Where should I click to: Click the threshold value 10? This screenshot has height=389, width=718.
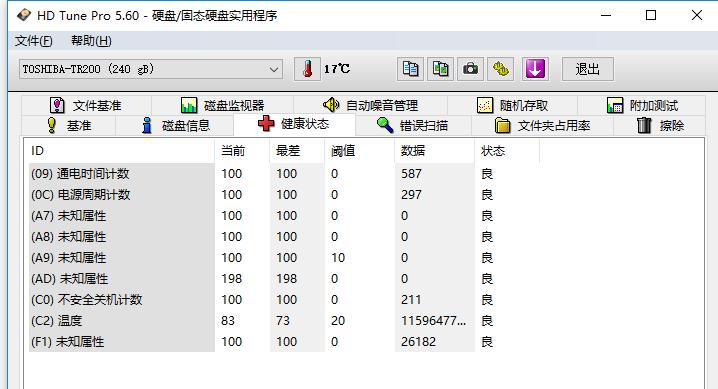coord(338,258)
